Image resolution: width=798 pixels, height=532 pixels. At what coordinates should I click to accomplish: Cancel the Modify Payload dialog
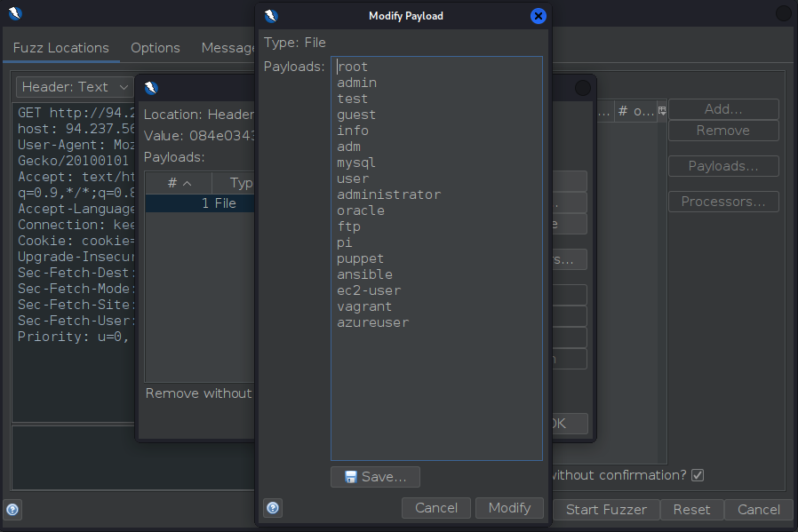[436, 508]
